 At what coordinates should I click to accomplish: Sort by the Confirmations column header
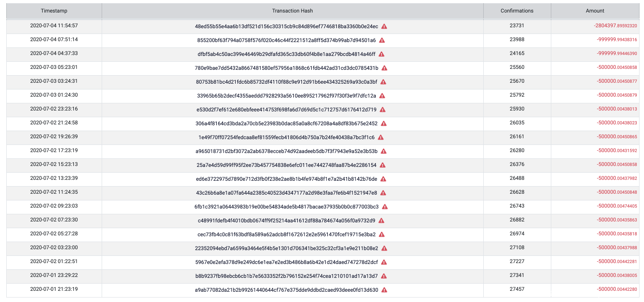(517, 11)
